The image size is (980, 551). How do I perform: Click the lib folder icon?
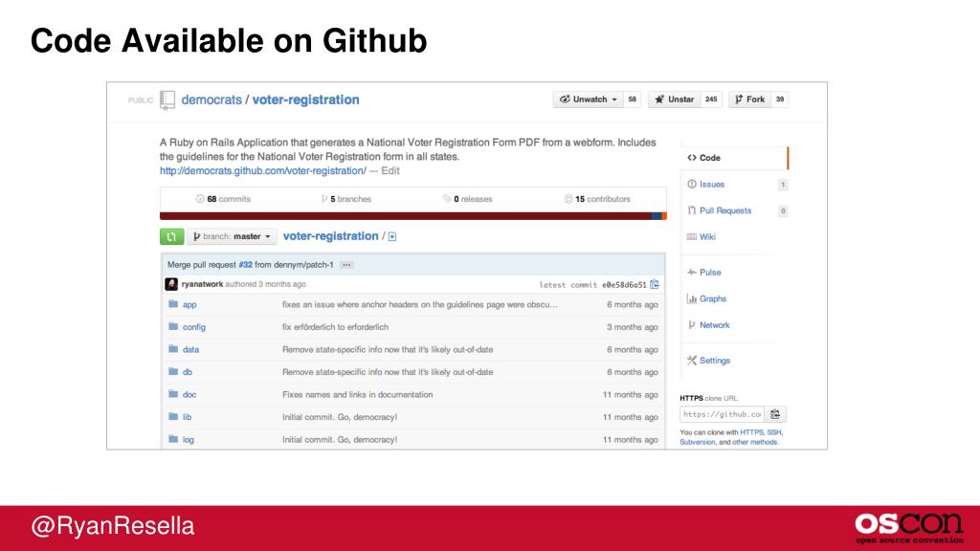[173, 417]
